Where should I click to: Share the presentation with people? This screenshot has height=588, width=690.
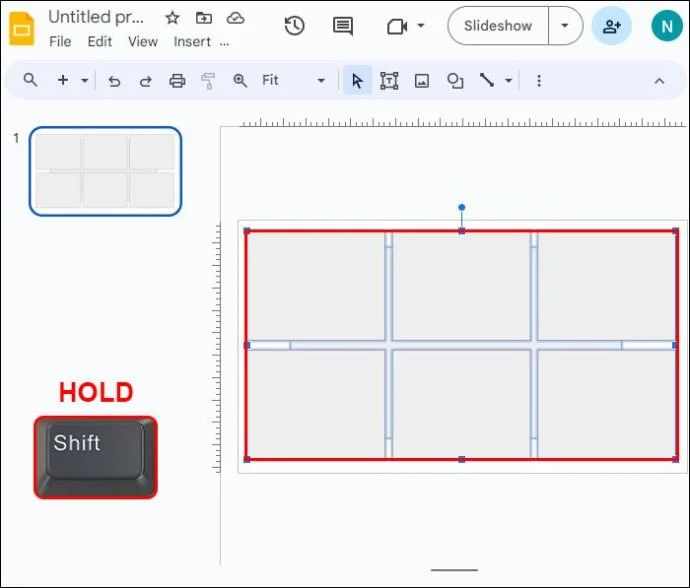coord(612,26)
